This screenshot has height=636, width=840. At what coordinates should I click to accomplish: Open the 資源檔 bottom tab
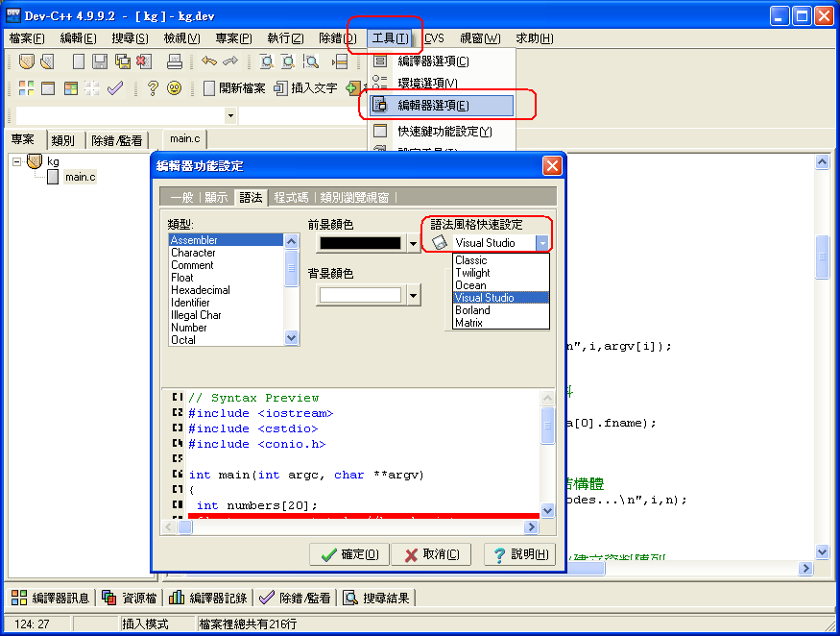click(x=130, y=598)
